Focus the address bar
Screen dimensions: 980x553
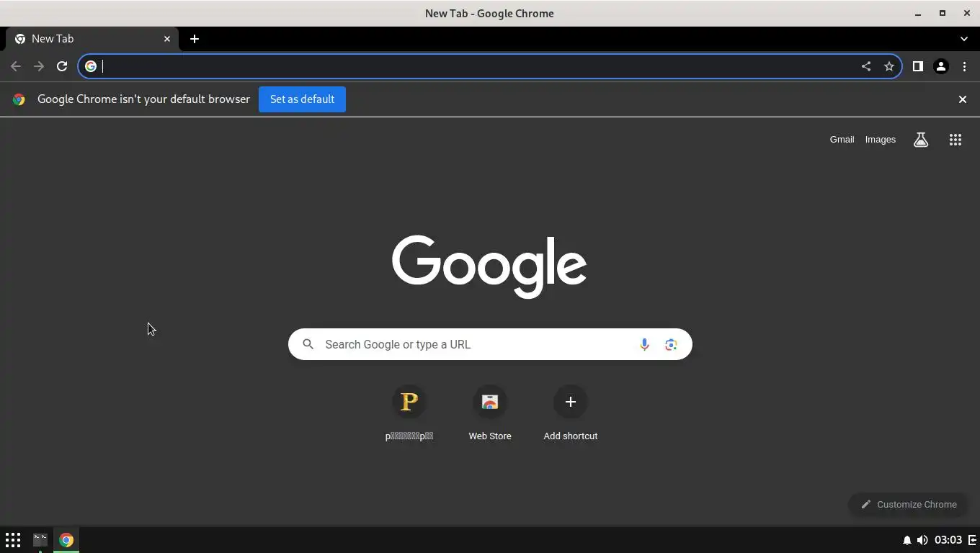click(490, 66)
